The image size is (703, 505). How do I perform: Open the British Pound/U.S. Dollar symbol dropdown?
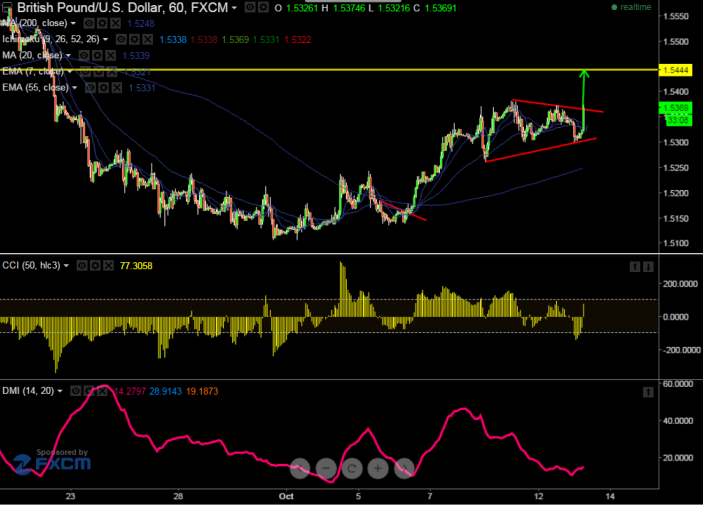(234, 8)
